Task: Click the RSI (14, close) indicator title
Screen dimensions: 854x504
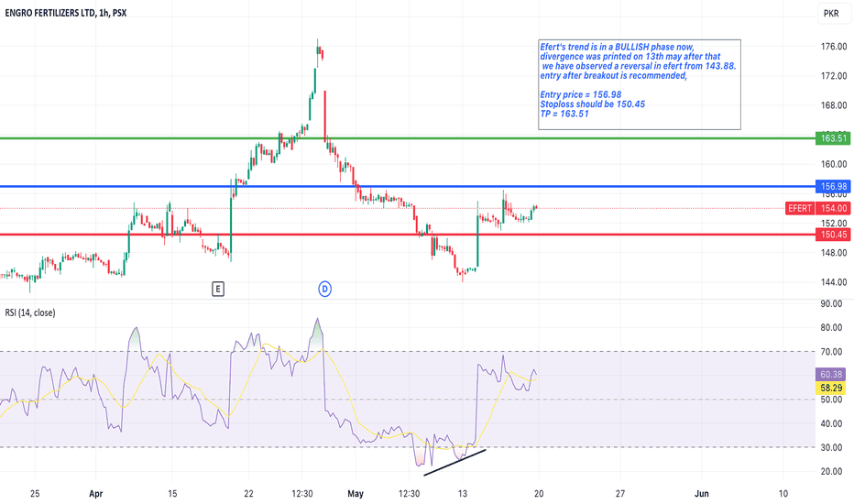Action: pyautogui.click(x=30, y=312)
